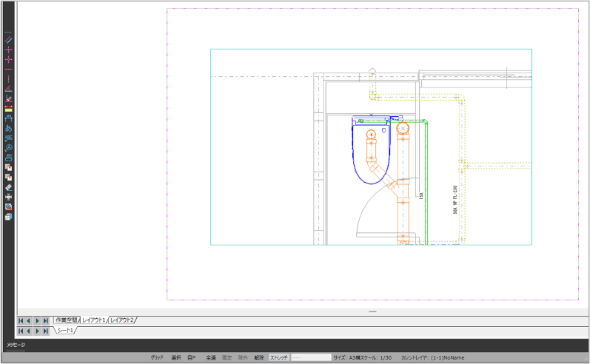Switch to the 作業空間 tab
Image resolution: width=590 pixels, height=364 pixels.
pos(67,320)
